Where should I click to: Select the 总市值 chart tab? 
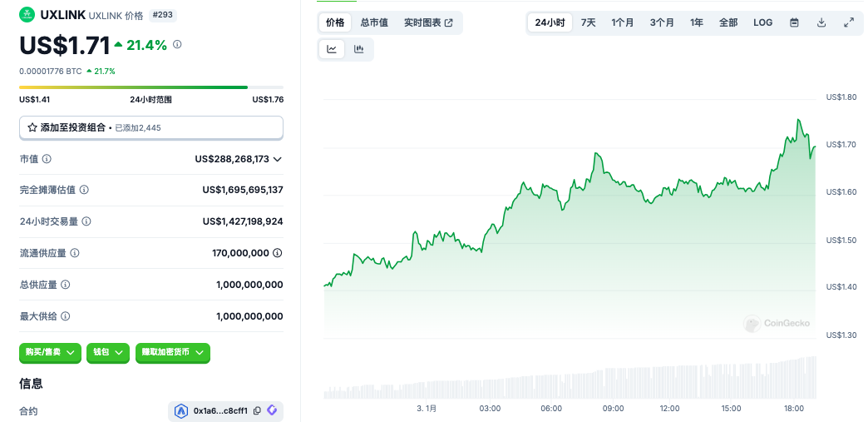pos(374,22)
